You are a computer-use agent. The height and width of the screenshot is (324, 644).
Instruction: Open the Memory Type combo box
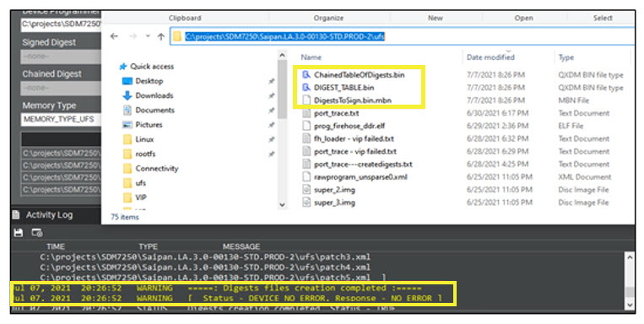tap(61, 120)
